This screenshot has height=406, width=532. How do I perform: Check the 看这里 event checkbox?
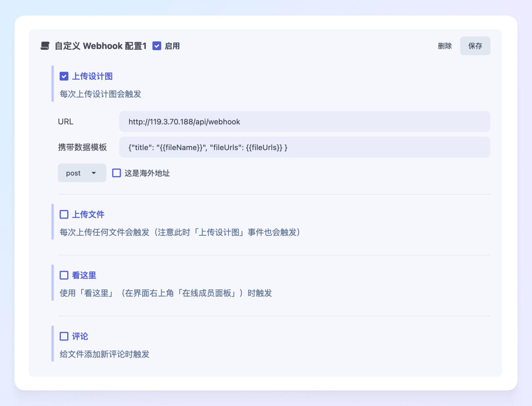(x=64, y=275)
